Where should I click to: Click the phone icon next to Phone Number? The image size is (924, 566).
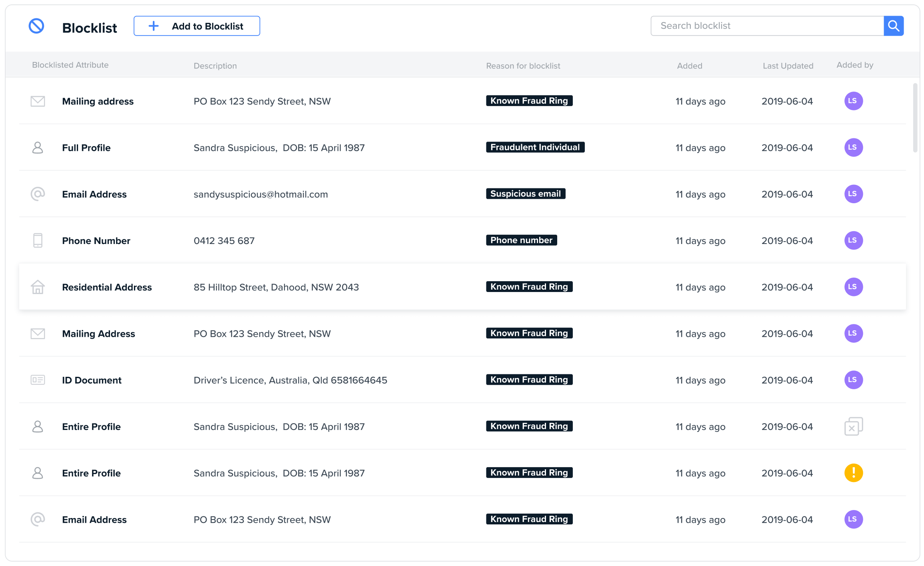[x=38, y=240]
